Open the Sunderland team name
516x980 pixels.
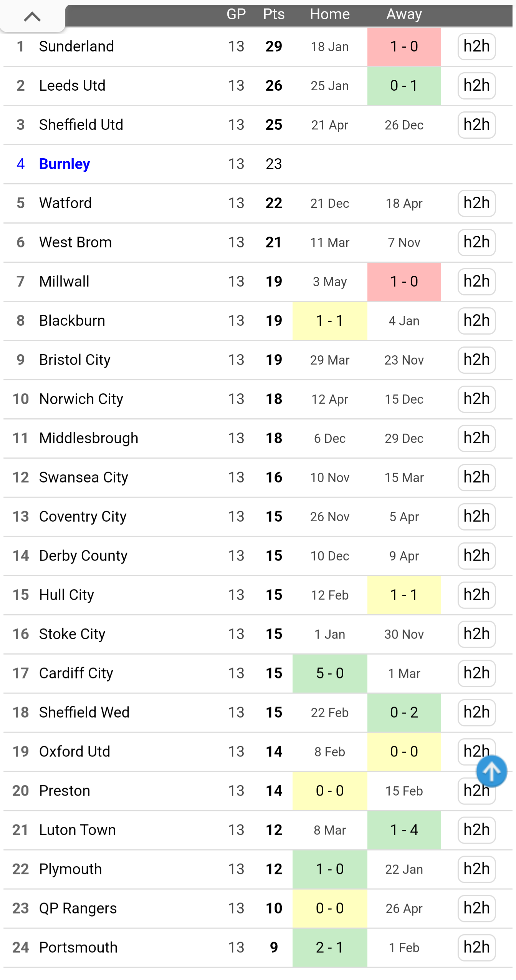point(76,46)
